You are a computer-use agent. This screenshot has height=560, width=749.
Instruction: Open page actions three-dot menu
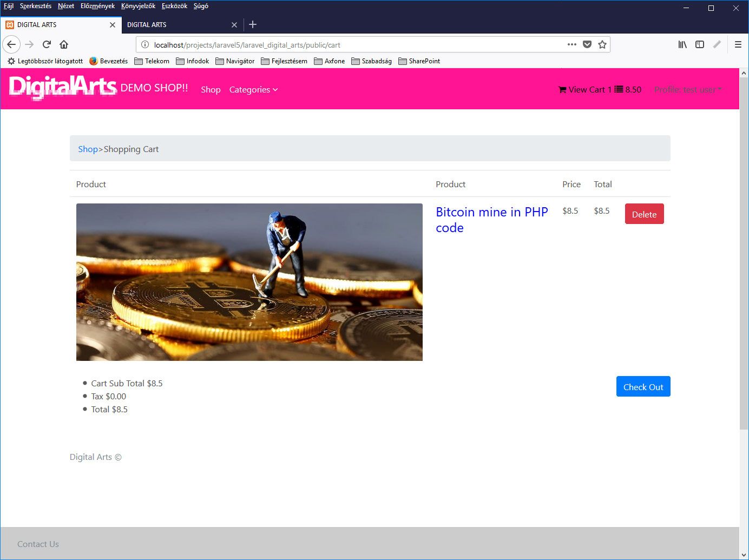tap(572, 44)
